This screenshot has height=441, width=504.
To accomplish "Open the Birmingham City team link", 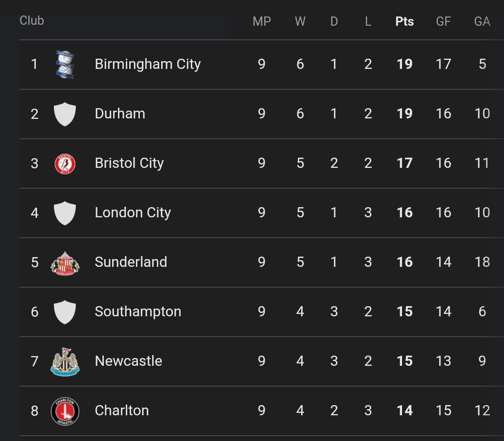I will [x=148, y=64].
